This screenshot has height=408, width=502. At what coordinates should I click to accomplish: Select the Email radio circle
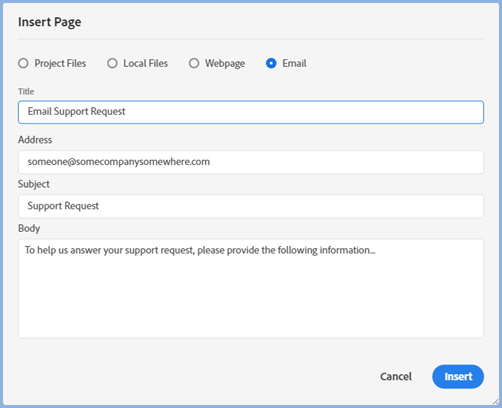coord(271,63)
